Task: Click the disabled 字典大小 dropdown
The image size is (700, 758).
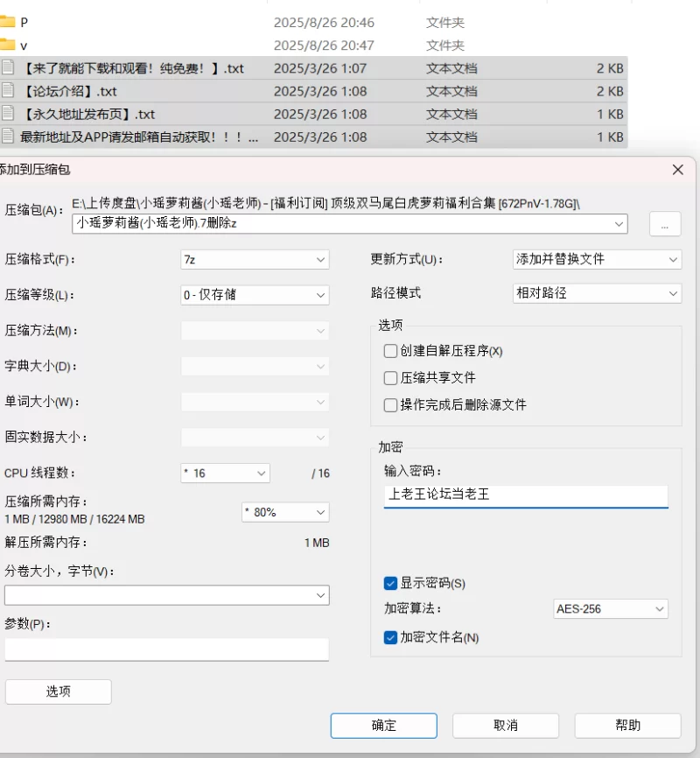Action: coord(255,367)
